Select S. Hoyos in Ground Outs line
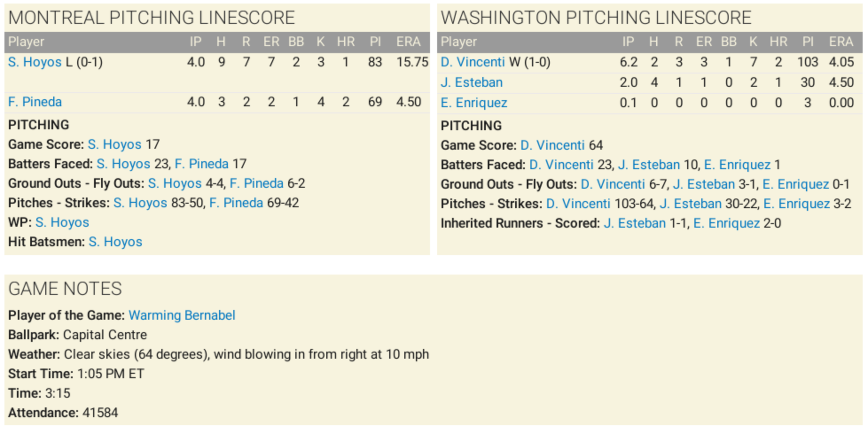Screen dimensions: 868x426 (175, 183)
